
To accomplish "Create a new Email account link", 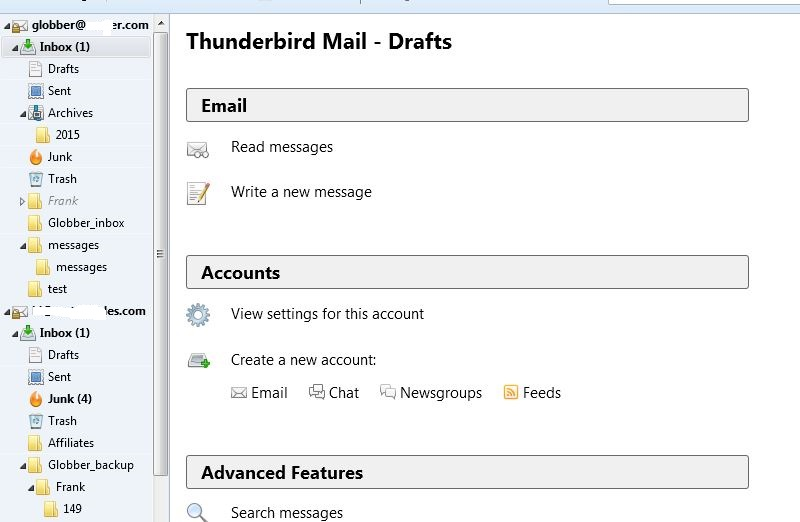I will point(269,392).
